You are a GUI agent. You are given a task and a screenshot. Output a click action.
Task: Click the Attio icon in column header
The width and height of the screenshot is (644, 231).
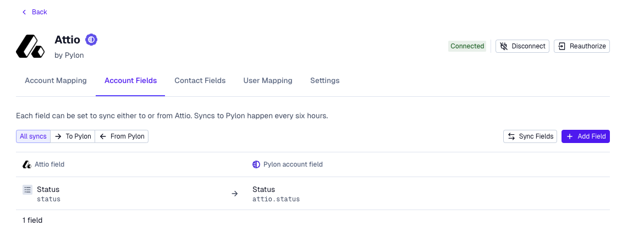(27, 164)
